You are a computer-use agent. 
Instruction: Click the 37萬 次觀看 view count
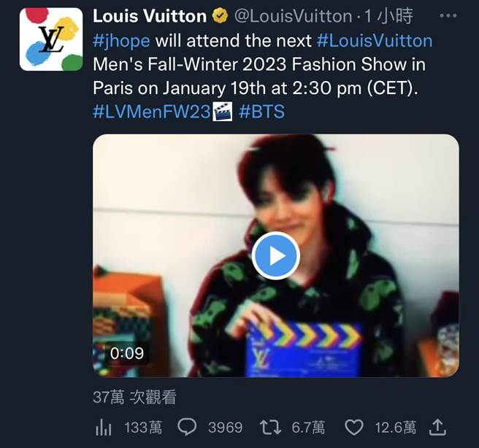(134, 397)
